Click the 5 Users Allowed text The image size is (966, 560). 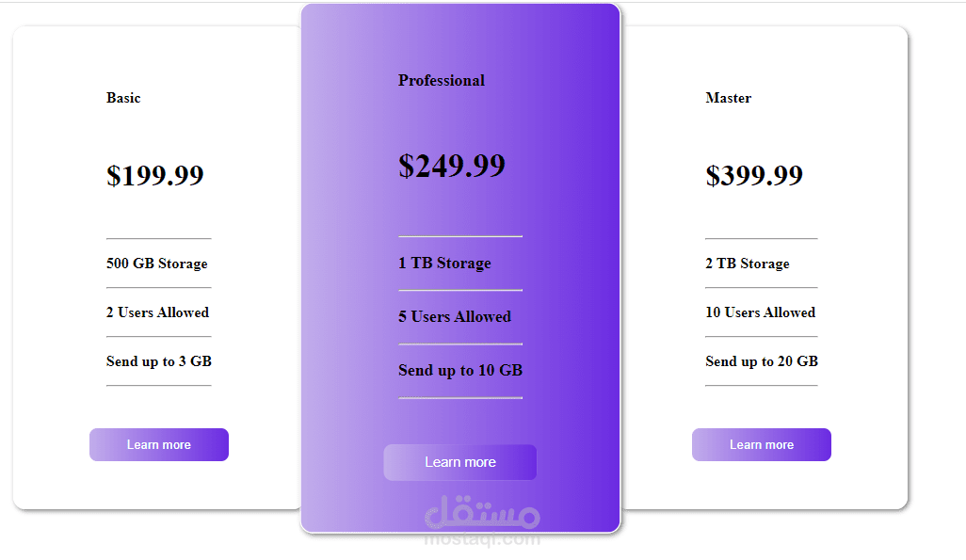pos(455,317)
